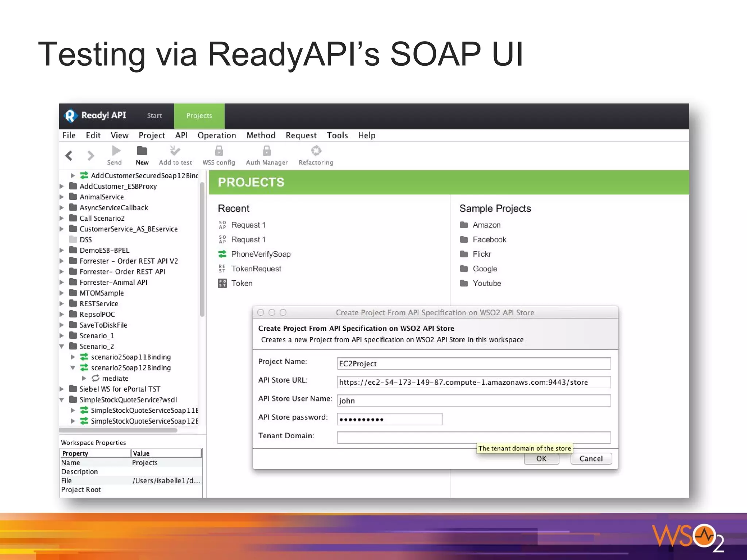Open the Youtube sample project
Image resolution: width=747 pixels, height=560 pixels.
click(x=487, y=283)
